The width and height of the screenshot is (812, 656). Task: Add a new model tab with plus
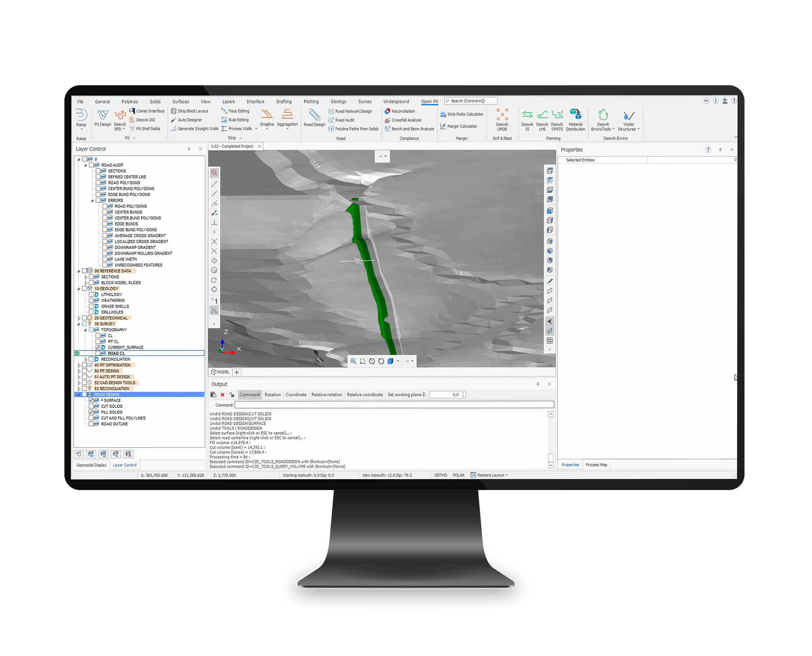pos(237,373)
